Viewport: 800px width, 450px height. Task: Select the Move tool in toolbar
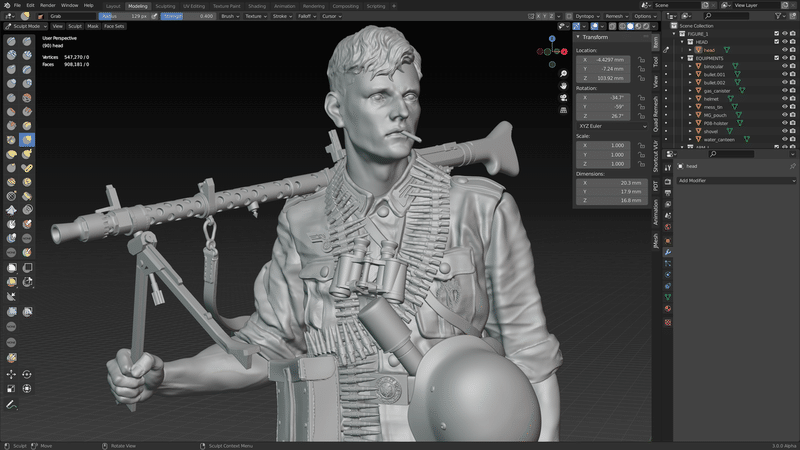pyautogui.click(x=11, y=374)
